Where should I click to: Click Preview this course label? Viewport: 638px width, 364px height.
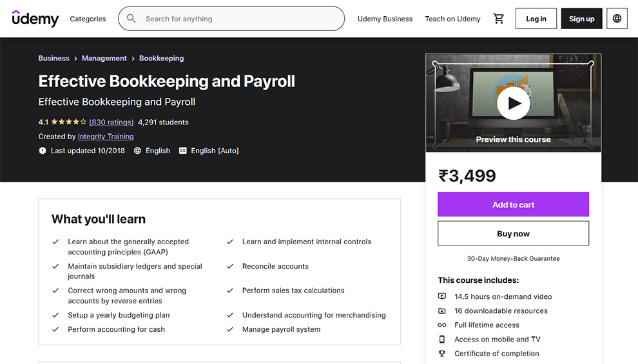coord(513,140)
